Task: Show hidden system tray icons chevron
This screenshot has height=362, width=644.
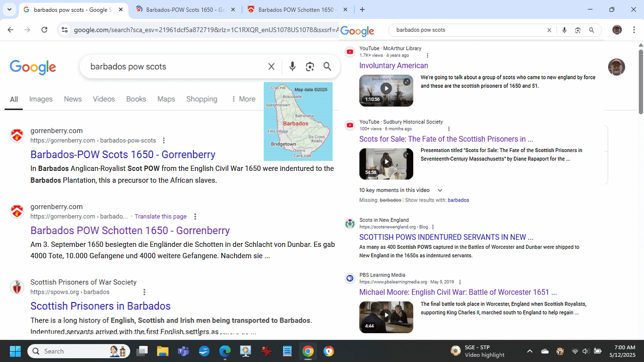Action: (x=529, y=351)
